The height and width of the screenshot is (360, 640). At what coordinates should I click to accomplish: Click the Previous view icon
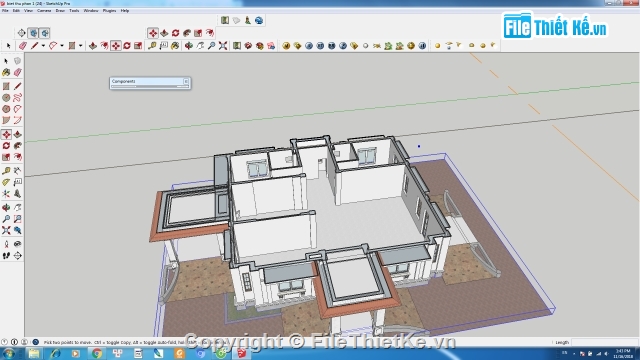tap(17, 231)
